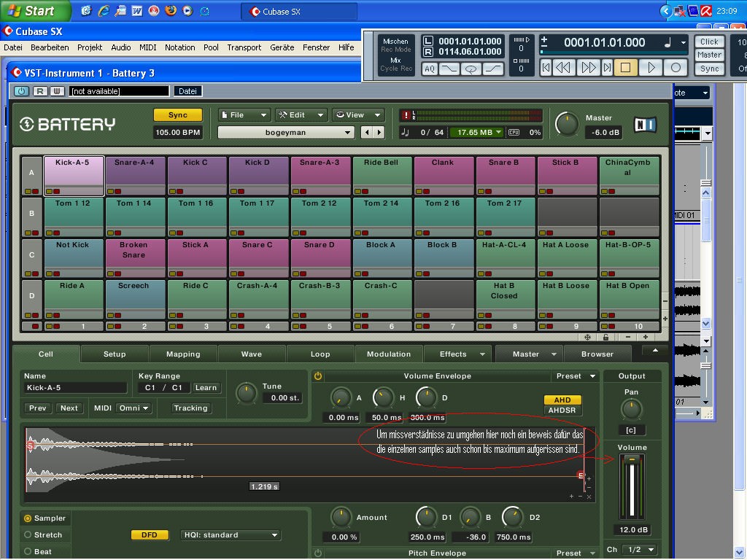Screen dimensions: 747x560
Task: Select the AHDSR envelope mode button
Action: point(562,411)
